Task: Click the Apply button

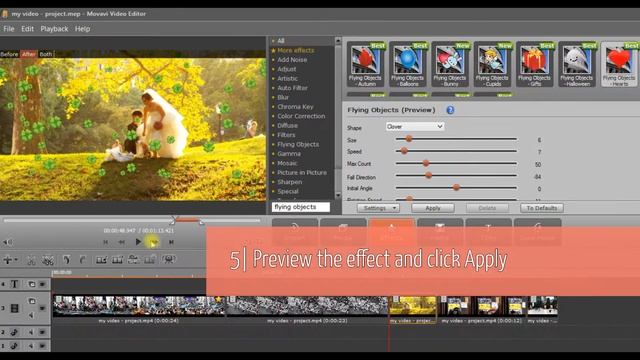Action: tap(433, 208)
